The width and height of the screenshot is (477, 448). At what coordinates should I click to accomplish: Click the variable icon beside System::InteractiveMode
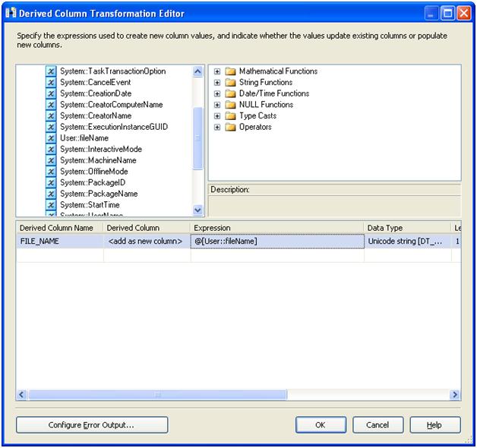(x=51, y=150)
